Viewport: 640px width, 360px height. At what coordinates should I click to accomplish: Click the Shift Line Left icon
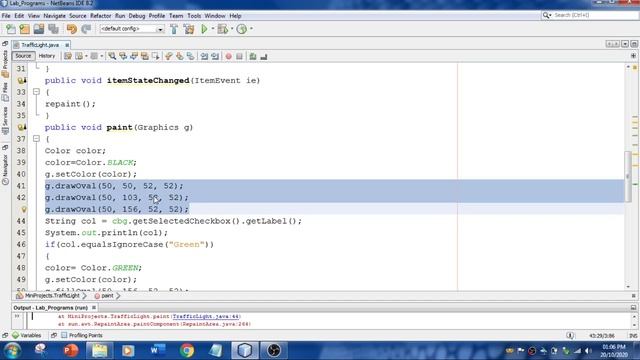click(204, 56)
